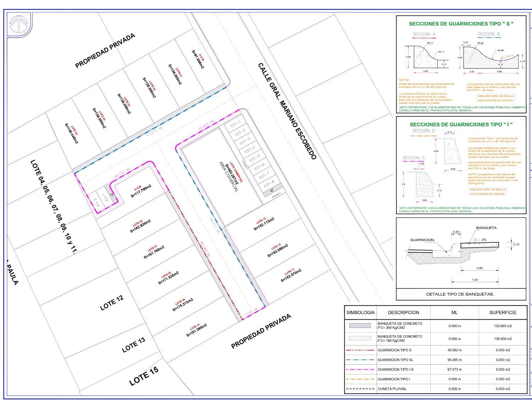Select parking space EST-1
532x408 pixels.
point(235,124)
